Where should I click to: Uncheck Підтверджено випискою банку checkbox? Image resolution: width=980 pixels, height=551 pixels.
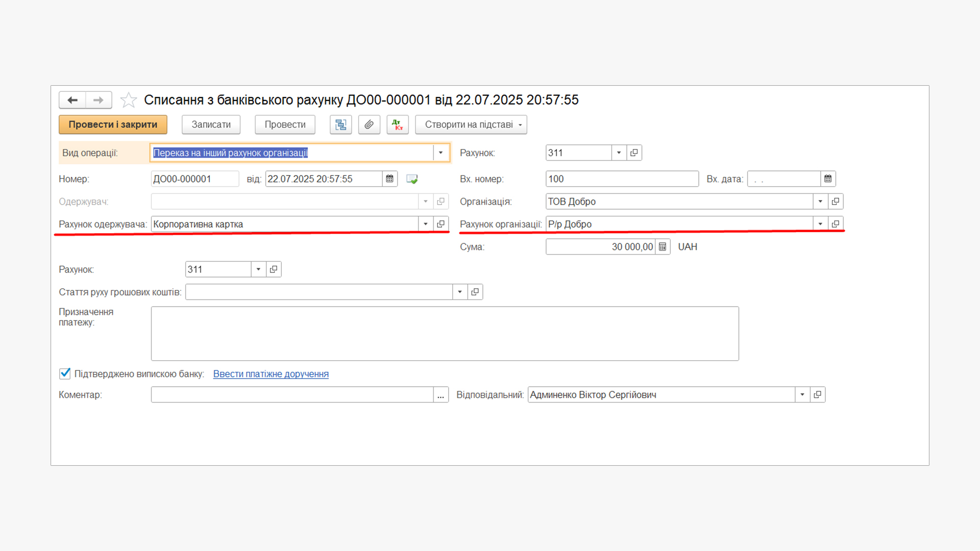coord(65,374)
